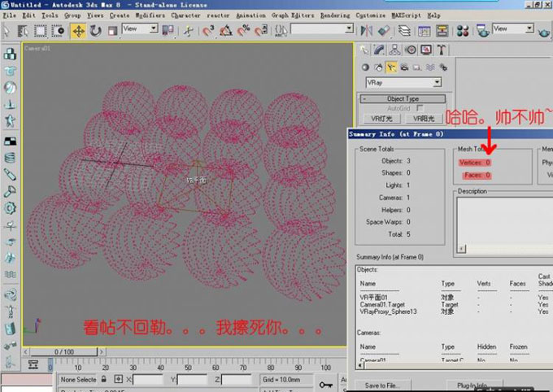The image size is (553, 392).
Task: Switch to the Modify command panel tab
Action: (379, 50)
